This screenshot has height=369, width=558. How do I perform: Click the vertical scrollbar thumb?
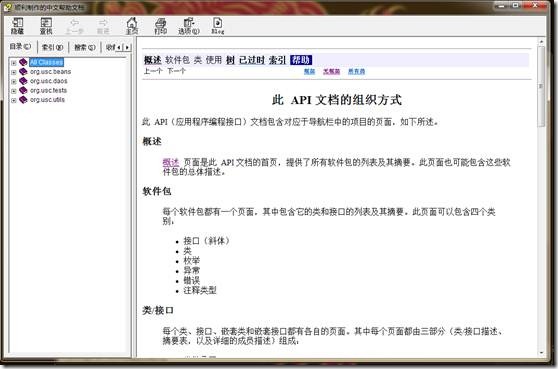point(541,86)
